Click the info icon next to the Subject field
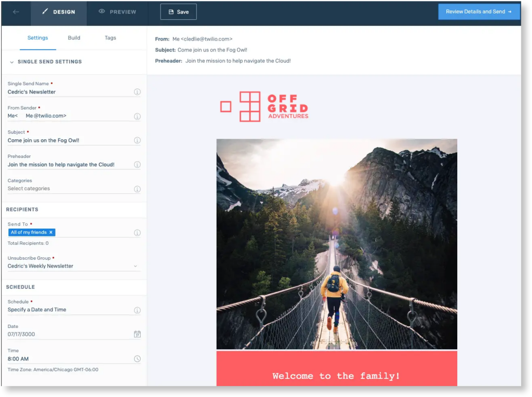The width and height of the screenshot is (532, 397). pos(137,140)
